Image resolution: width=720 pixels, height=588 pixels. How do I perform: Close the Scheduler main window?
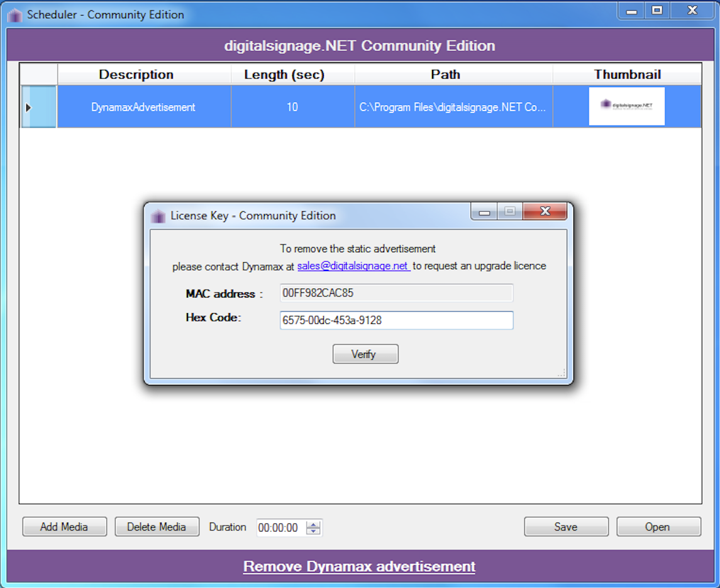point(692,11)
